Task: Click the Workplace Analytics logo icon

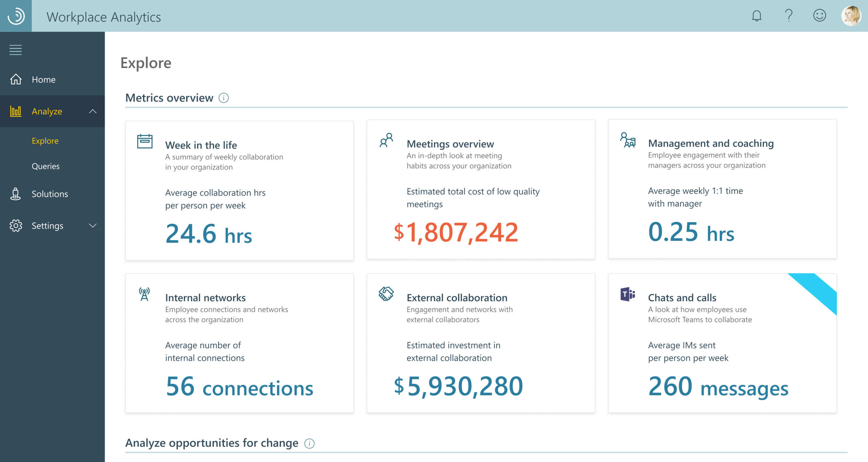Action: point(16,16)
